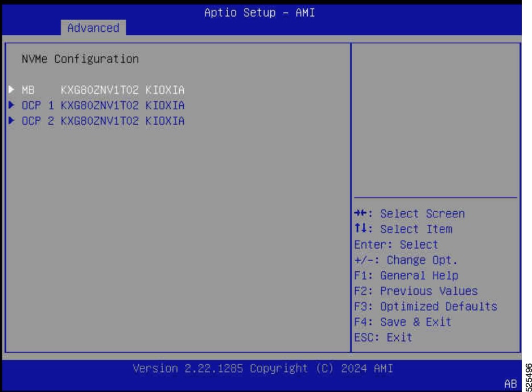
Task: Click the F4: Save & Exit line
Action: 403,322
